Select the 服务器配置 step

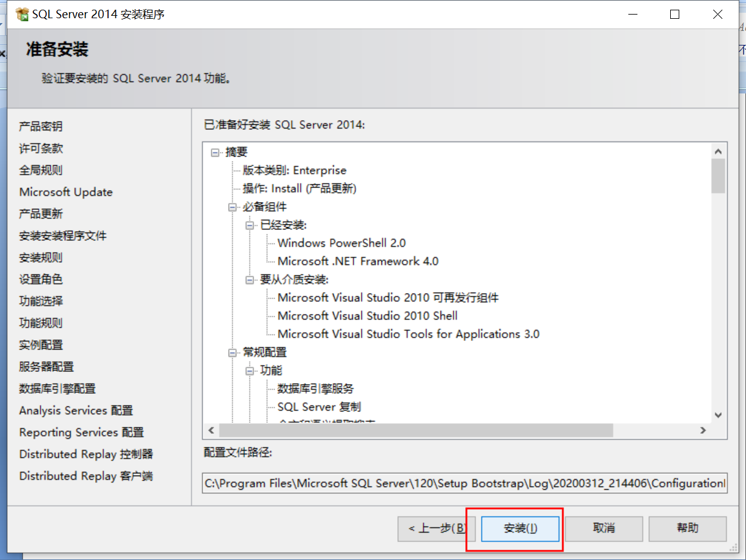(46, 366)
